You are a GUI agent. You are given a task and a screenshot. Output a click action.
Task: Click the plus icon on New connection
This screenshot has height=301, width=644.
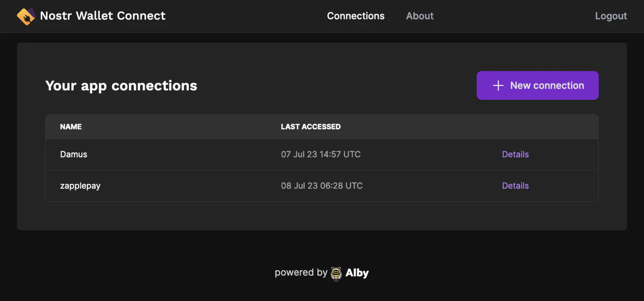pos(498,85)
